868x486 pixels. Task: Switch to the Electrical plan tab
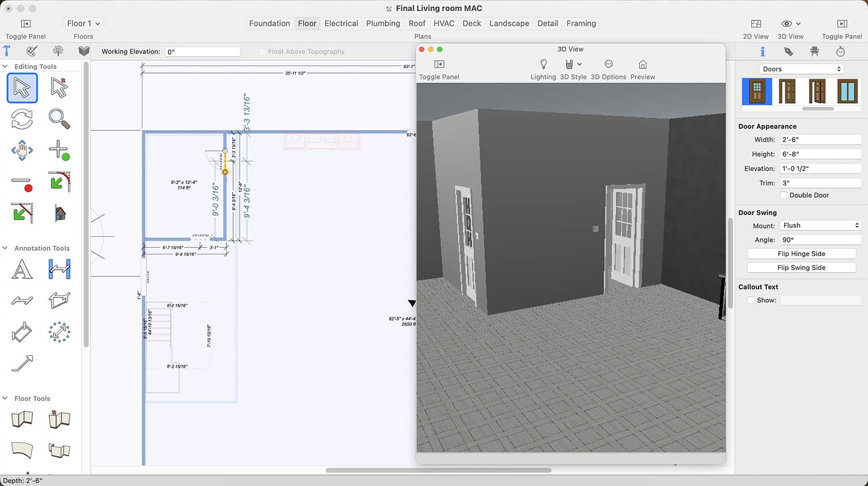(x=341, y=23)
